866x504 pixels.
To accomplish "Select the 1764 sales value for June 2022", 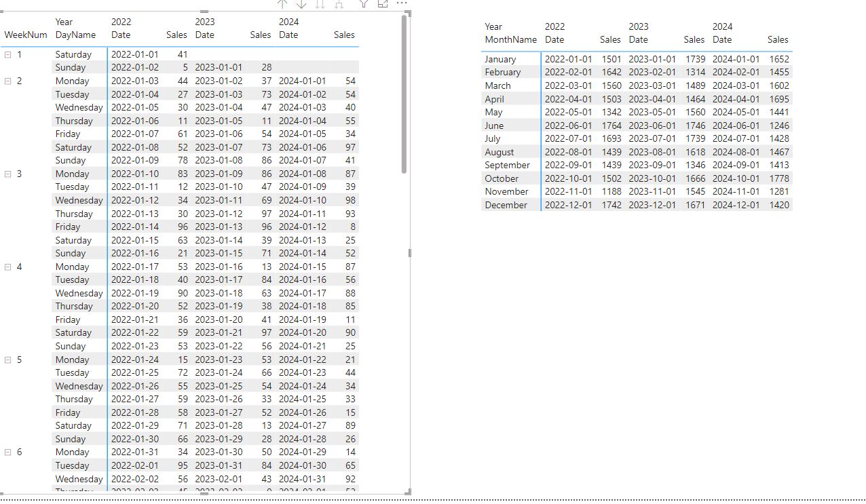I will point(611,125).
